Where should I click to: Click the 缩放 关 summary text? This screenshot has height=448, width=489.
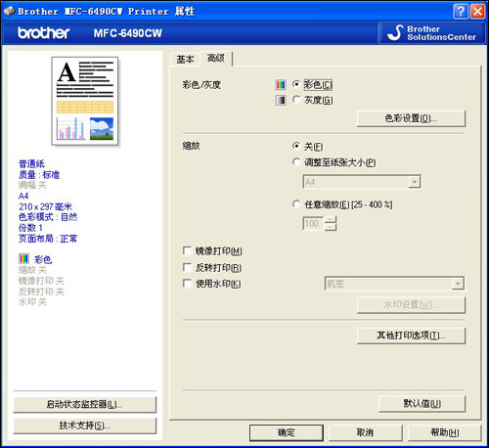32,270
